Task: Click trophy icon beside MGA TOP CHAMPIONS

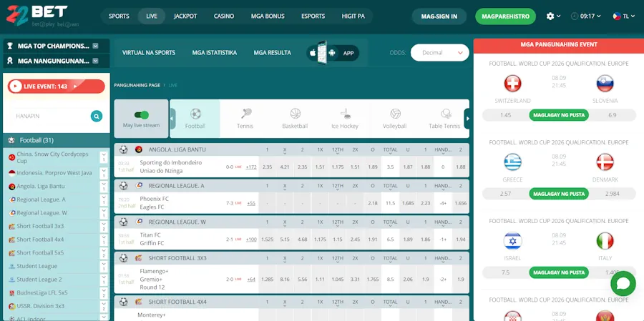Action: [x=10, y=46]
